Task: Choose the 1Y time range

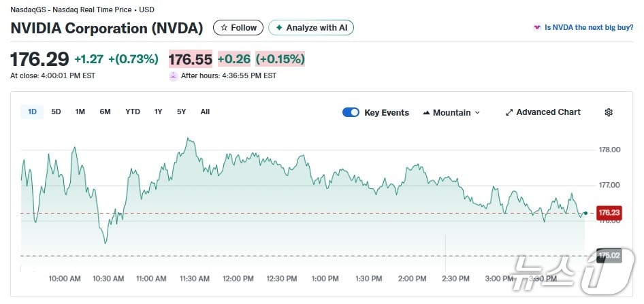Action: coord(158,112)
